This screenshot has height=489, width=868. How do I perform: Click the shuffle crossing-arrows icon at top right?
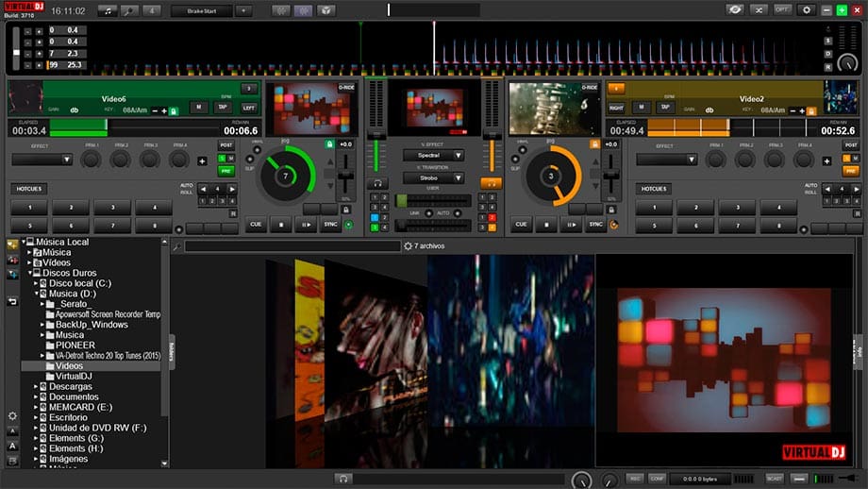[x=759, y=10]
